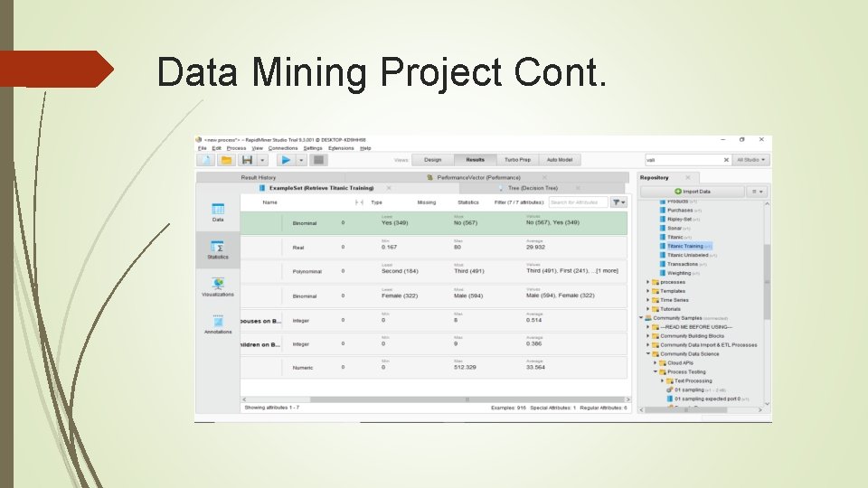
Task: Click the new process toolbar icon
Action: [206, 160]
